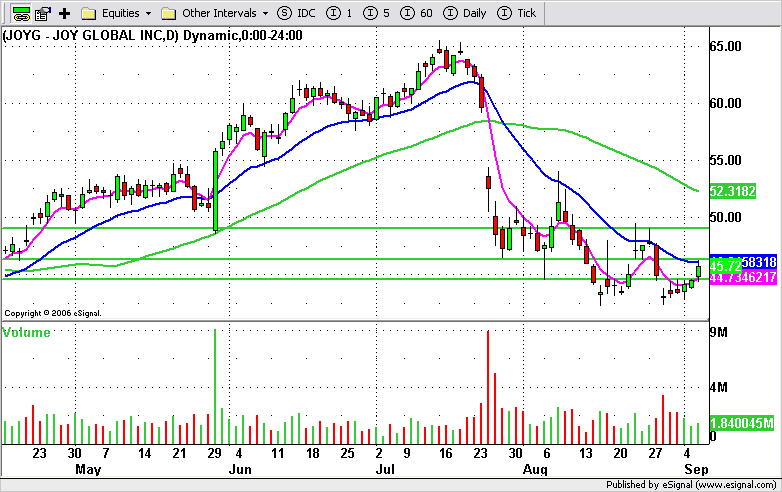Open the Equities dropdown arrow
This screenshot has height=492, width=782.
point(149,13)
